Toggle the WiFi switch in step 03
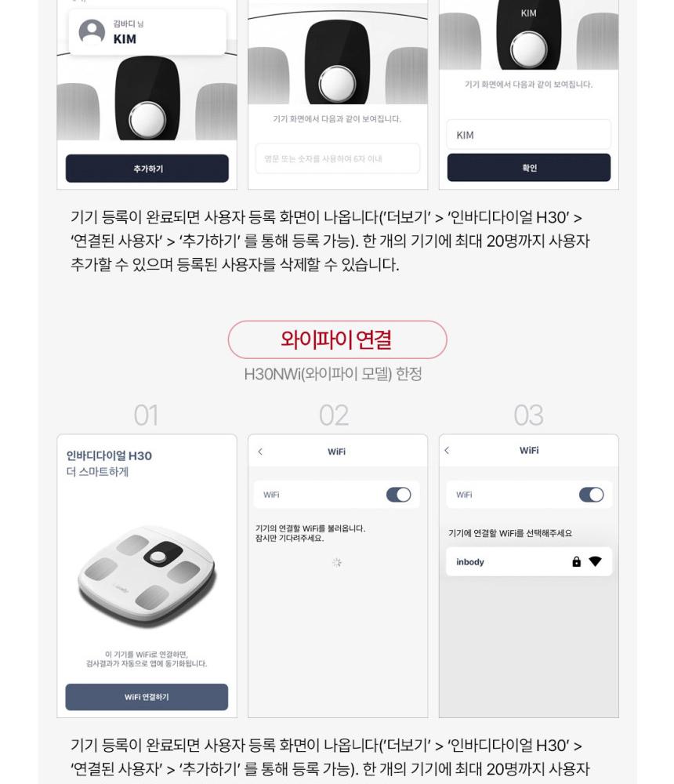 pos(591,495)
